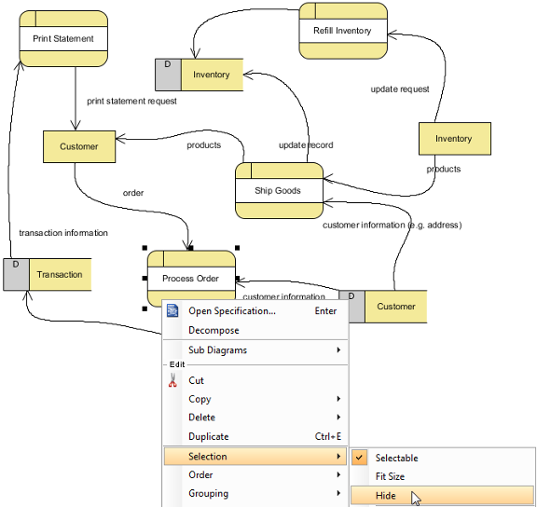Click the Cut scissors icon
The height and width of the screenshot is (507, 537).
point(173,380)
